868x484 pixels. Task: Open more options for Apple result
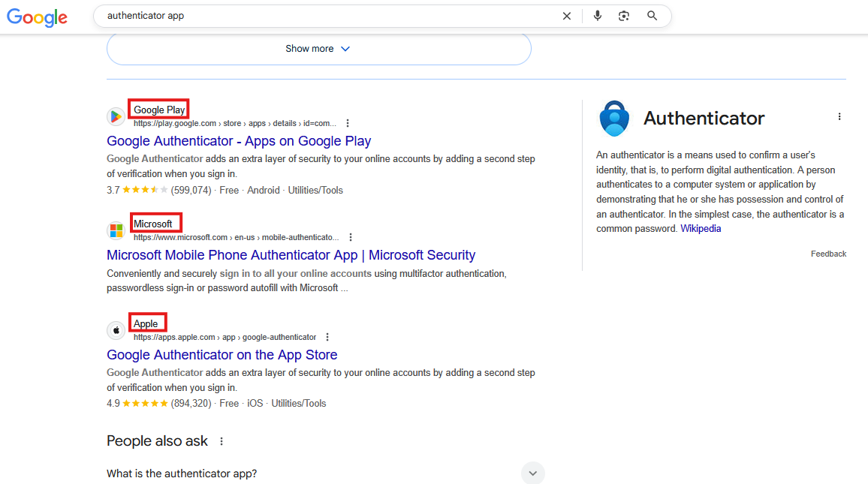pos(327,338)
